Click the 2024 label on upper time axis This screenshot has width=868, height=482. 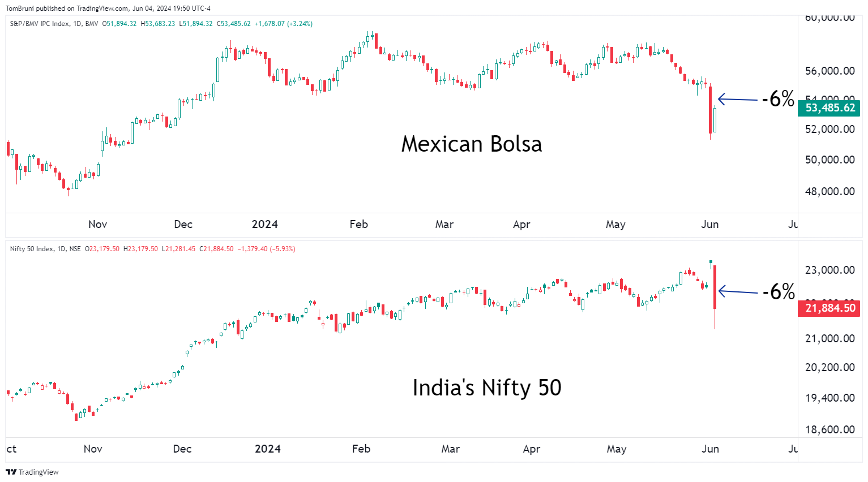pos(264,225)
